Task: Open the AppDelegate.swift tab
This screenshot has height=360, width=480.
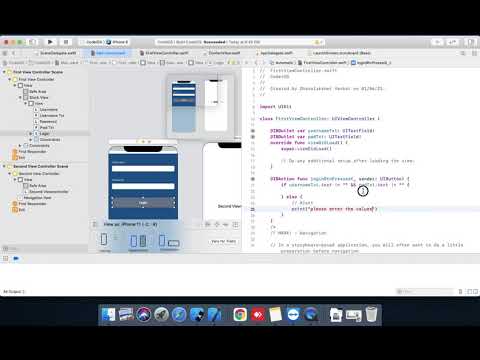Action: (x=276, y=53)
